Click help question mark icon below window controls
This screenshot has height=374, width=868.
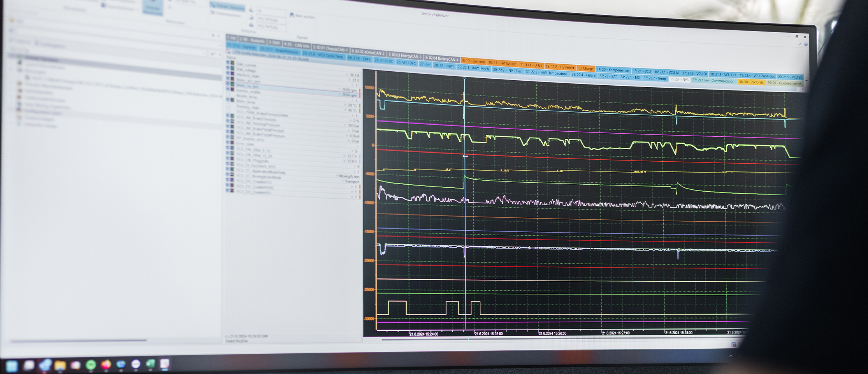click(806, 44)
